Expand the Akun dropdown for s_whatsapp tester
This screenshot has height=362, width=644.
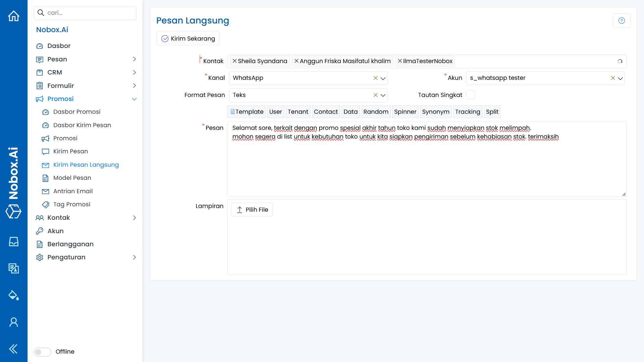tap(620, 78)
